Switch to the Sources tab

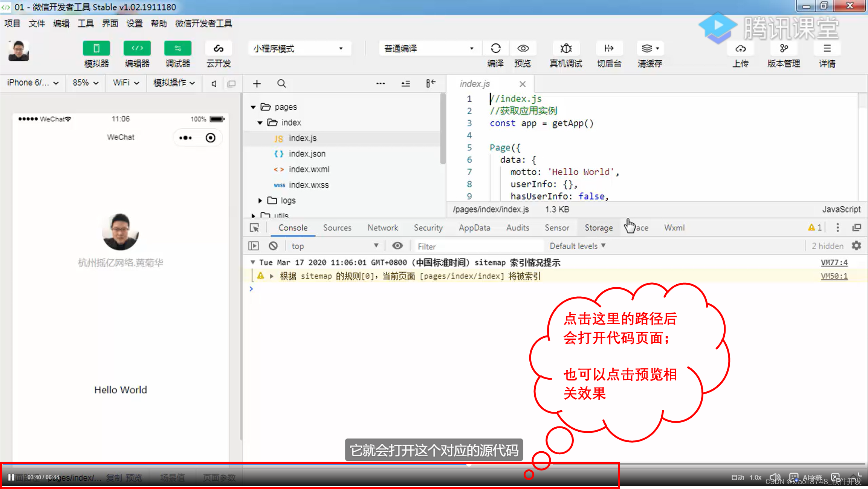point(337,228)
